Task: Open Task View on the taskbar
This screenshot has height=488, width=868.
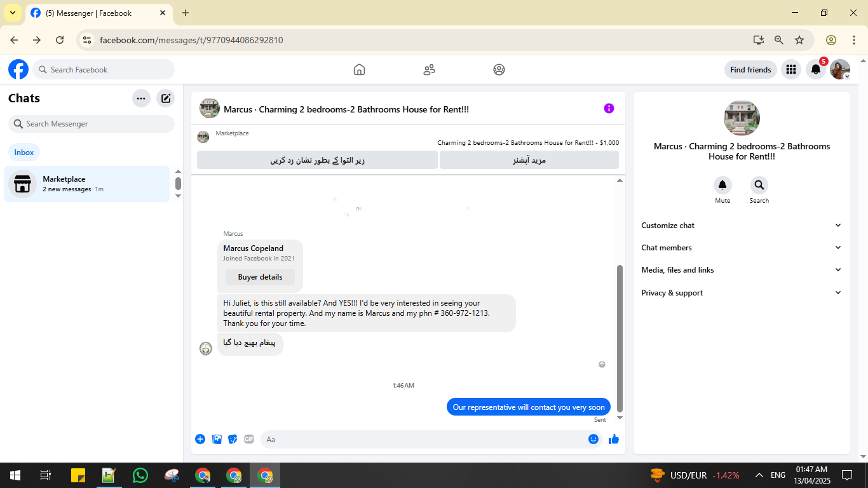Action: 46,475
